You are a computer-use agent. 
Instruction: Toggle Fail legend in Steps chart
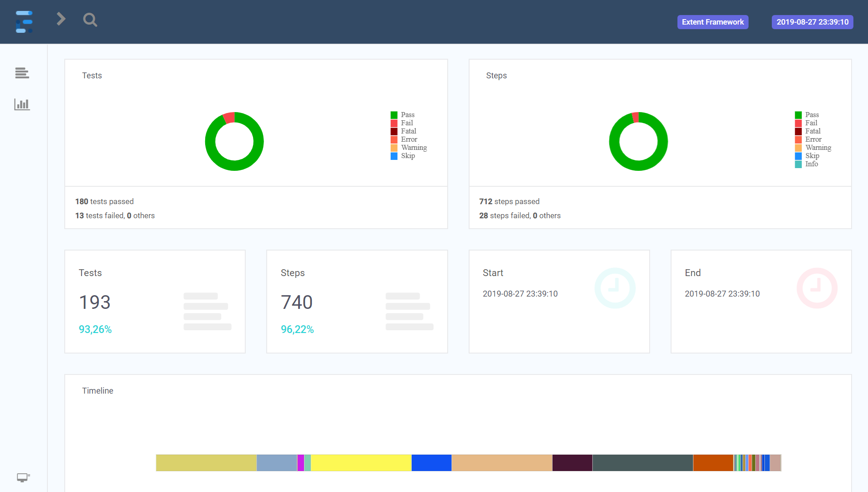pyautogui.click(x=806, y=123)
